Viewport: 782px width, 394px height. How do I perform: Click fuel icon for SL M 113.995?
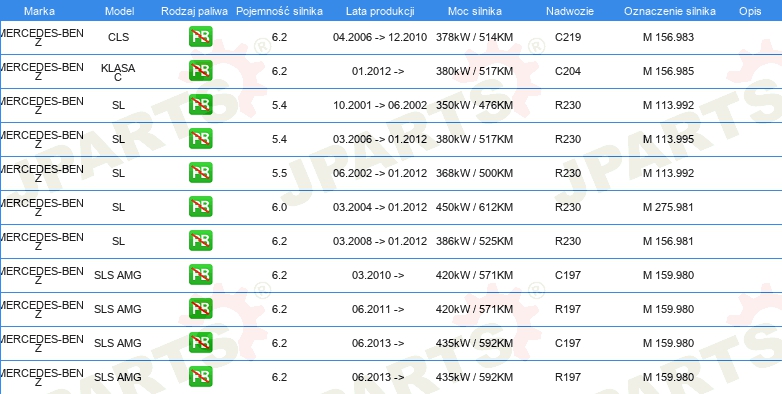click(x=200, y=139)
